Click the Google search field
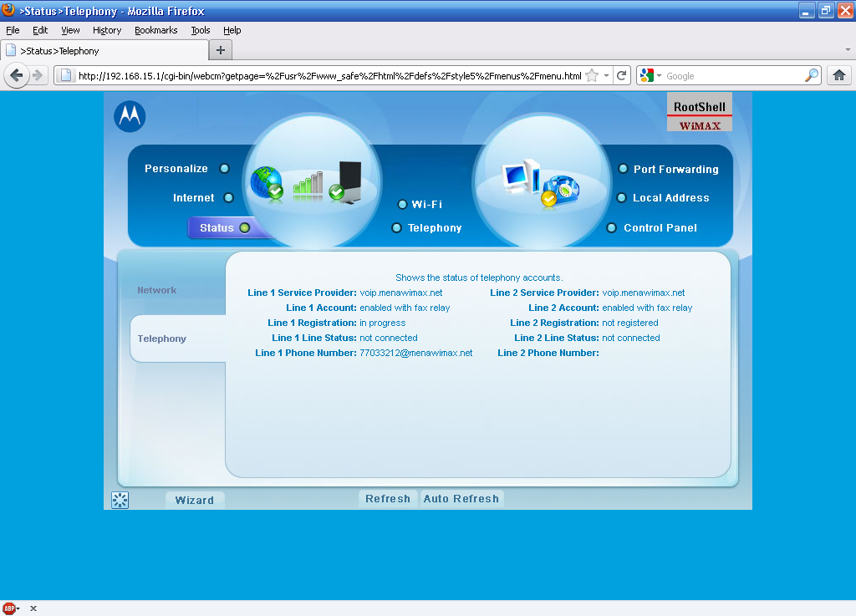Screen dimensions: 856x616 point(734,76)
